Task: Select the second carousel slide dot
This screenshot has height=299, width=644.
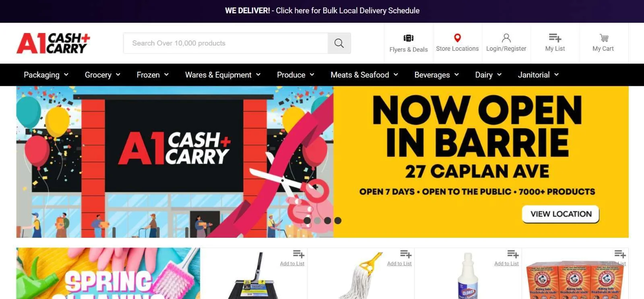Action: [x=317, y=220]
